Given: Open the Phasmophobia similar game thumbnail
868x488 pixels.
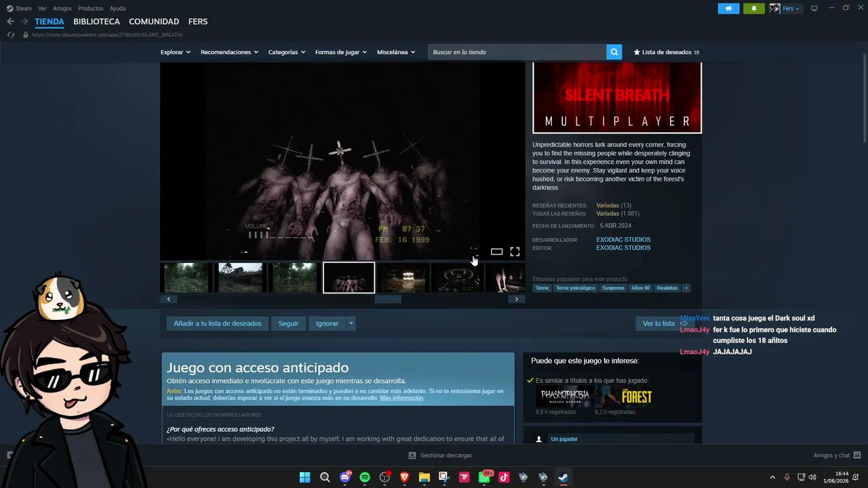Looking at the screenshot, I should pyautogui.click(x=565, y=396).
